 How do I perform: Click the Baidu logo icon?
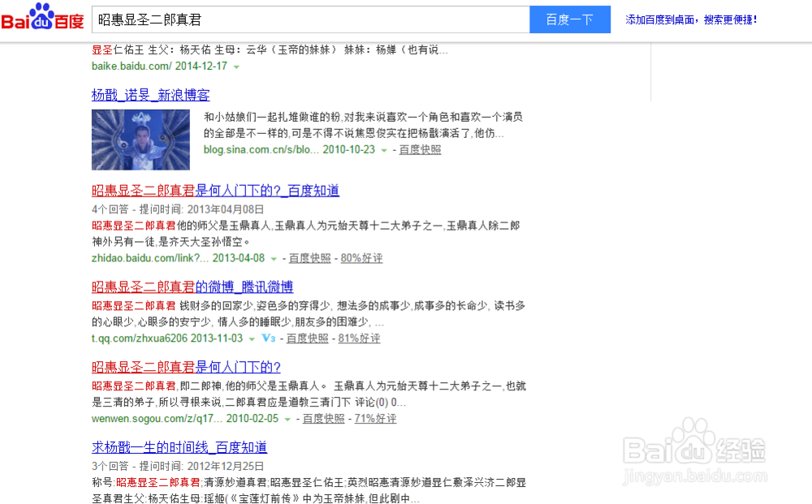coord(42,17)
